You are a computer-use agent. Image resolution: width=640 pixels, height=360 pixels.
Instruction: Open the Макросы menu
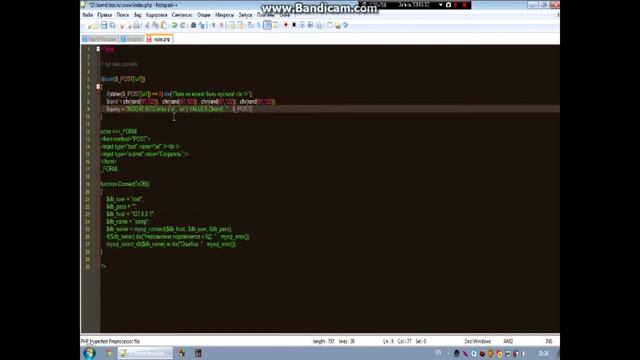[224, 15]
